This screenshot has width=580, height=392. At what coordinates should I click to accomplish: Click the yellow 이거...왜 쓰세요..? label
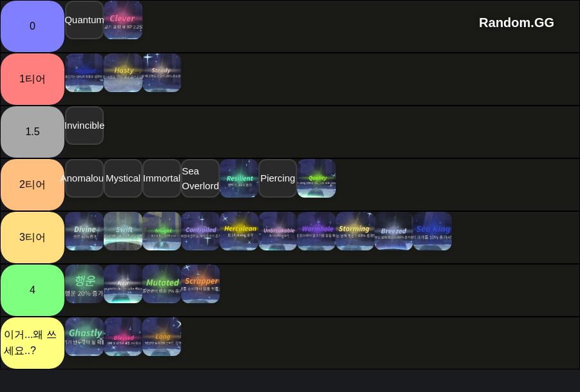(33, 343)
